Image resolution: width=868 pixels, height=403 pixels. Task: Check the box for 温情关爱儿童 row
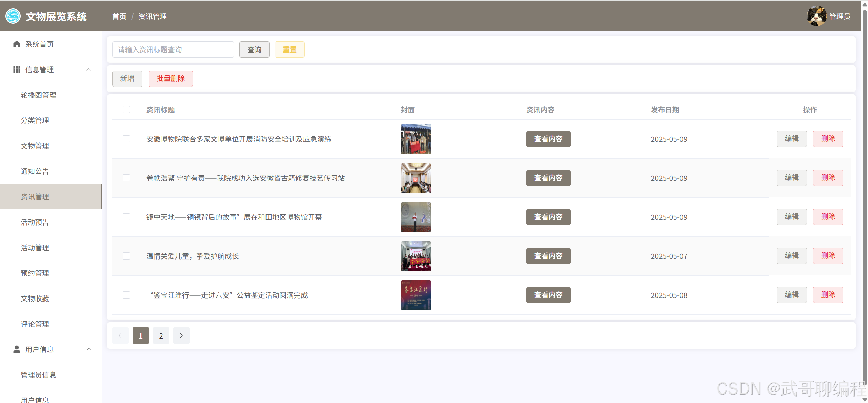click(126, 256)
